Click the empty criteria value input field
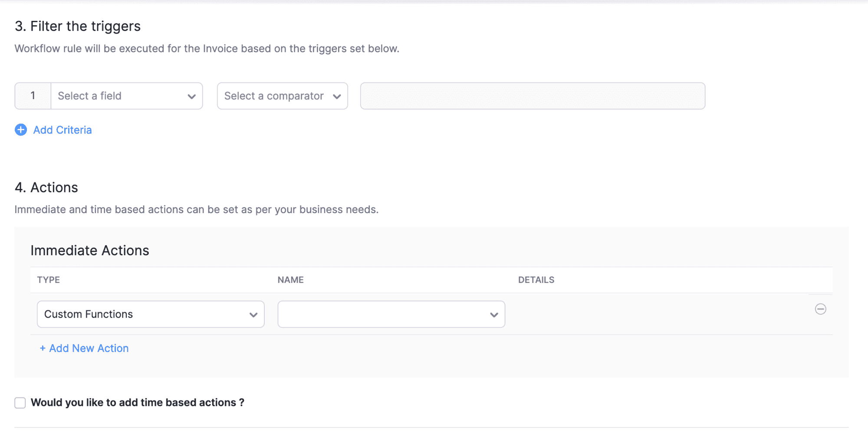The height and width of the screenshot is (431, 868). (533, 96)
